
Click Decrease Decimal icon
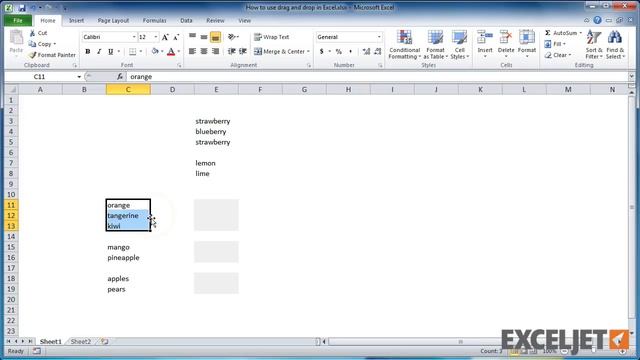pos(378,51)
